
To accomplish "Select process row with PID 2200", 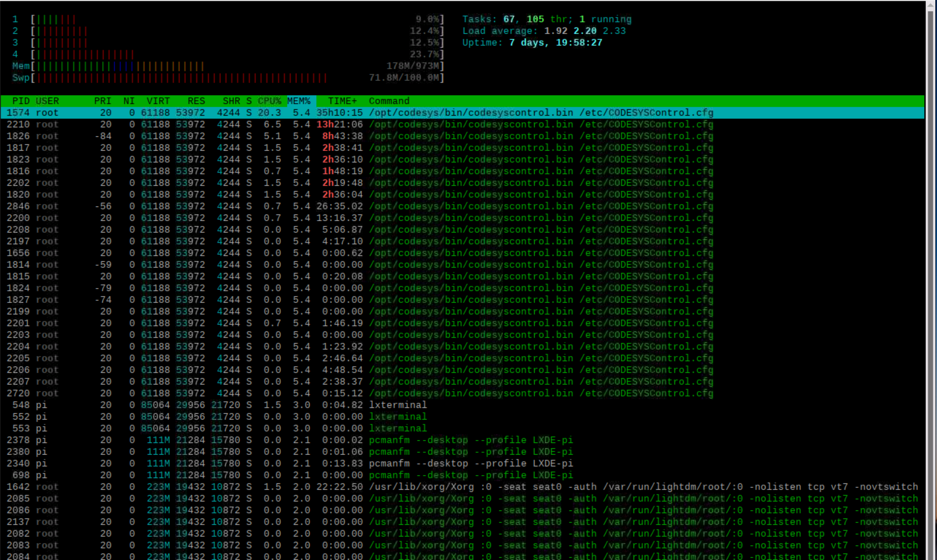I will [x=462, y=218].
